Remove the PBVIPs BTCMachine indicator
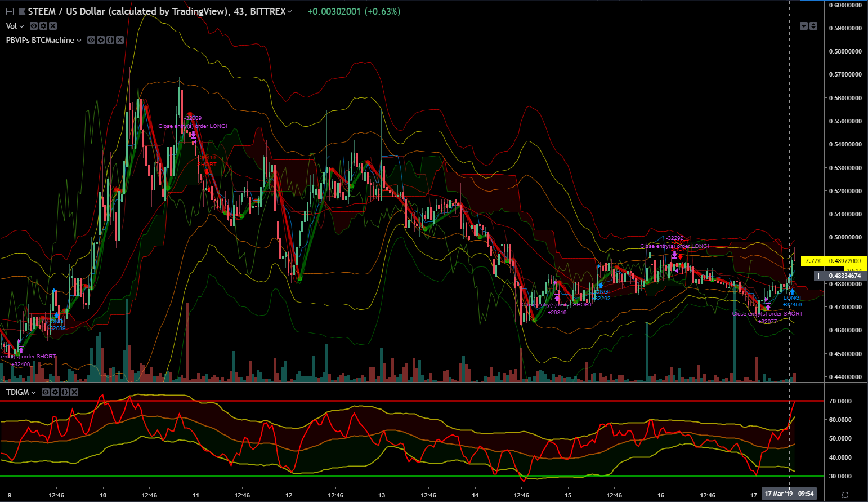 click(x=120, y=40)
